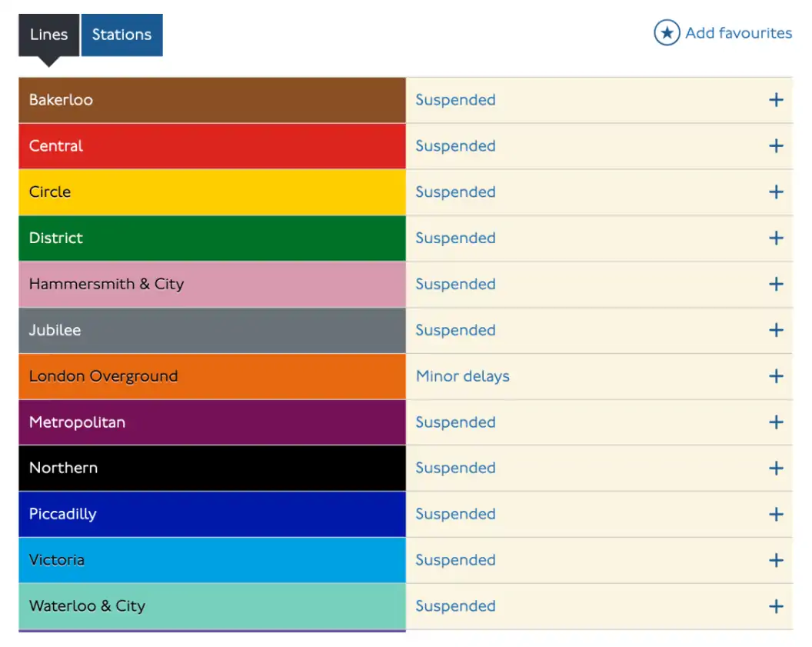The image size is (812, 647).
Task: Click Suspended status for Metropolitan
Action: [455, 422]
